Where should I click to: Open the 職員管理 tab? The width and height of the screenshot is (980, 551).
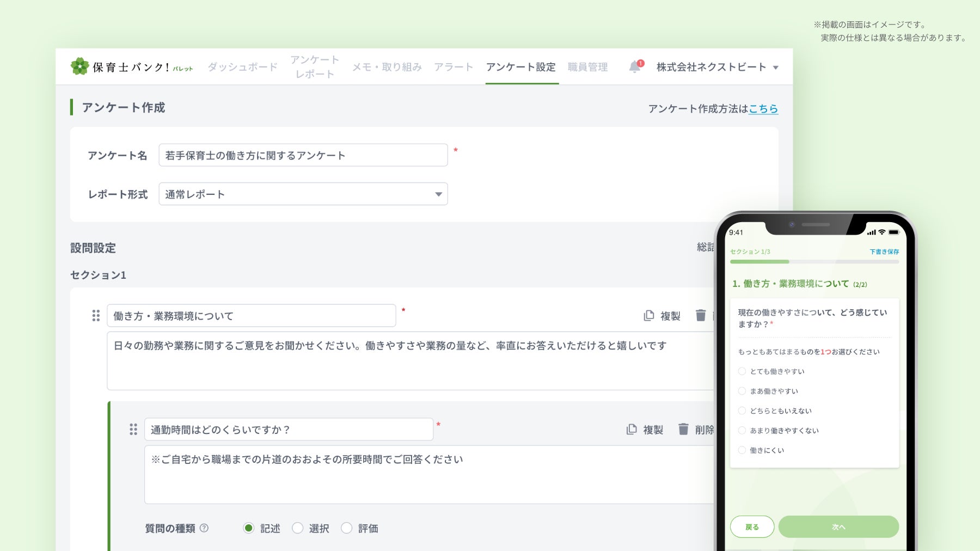click(x=587, y=67)
